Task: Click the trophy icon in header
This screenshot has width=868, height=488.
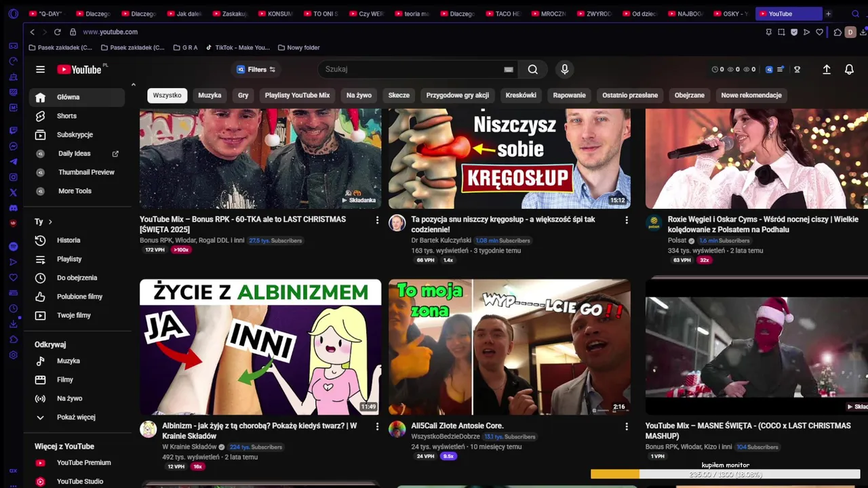Action: [x=797, y=69]
